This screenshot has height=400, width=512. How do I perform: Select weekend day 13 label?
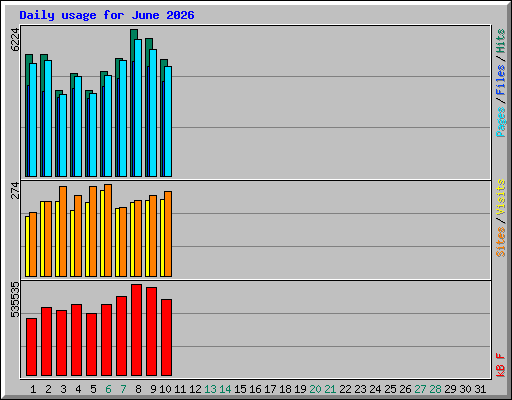(x=210, y=389)
